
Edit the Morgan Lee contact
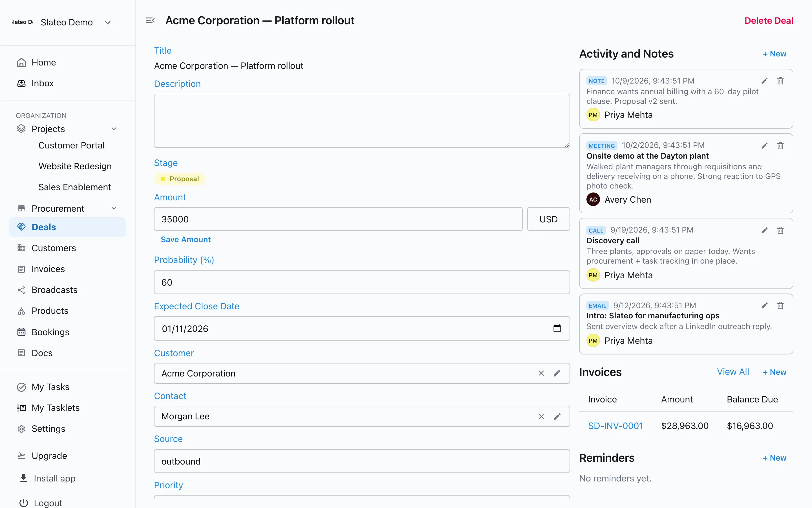click(557, 417)
